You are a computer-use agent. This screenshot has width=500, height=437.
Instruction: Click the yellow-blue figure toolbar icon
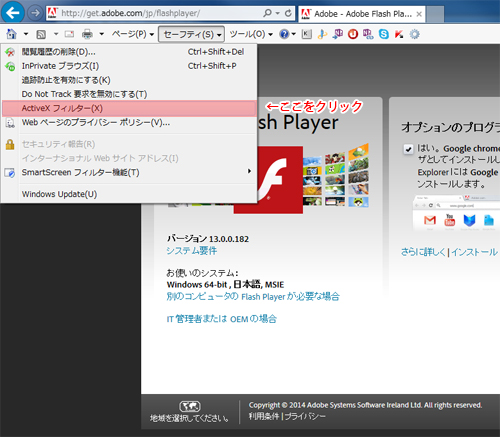pos(322,34)
